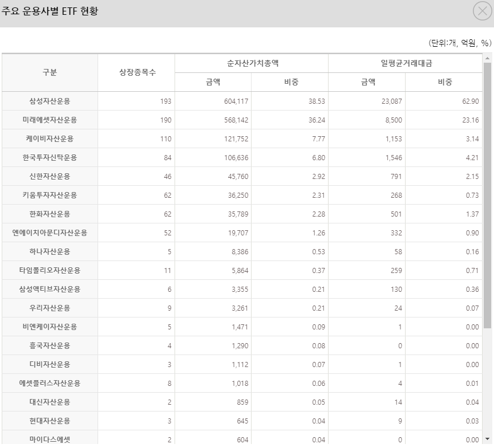Click the 106,636 net asset value

pos(236,158)
